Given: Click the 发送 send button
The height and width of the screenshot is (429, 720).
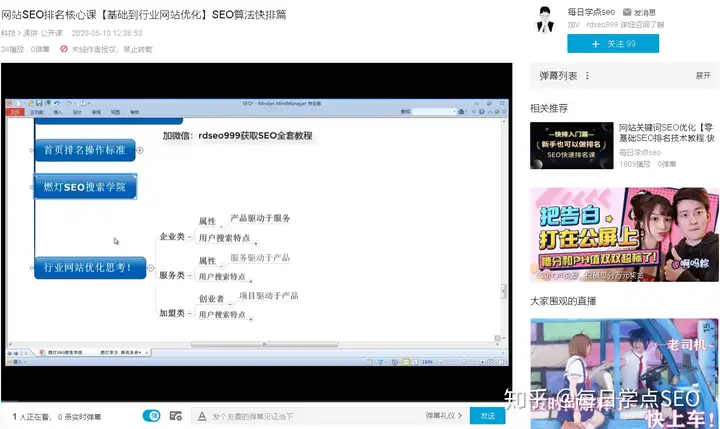Looking at the screenshot, I should [487, 416].
